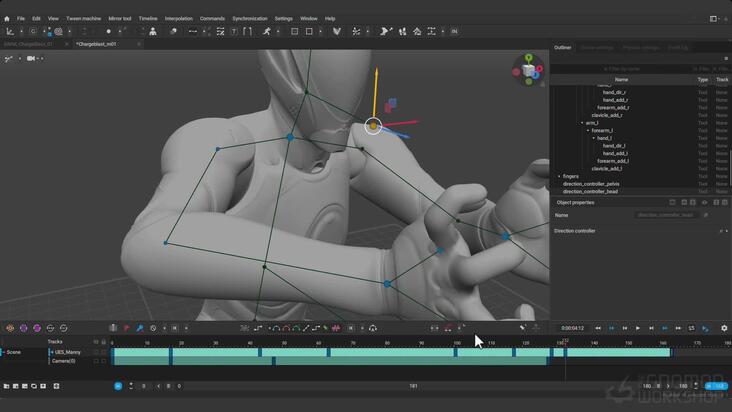Open the Synchronization menu

[250, 19]
